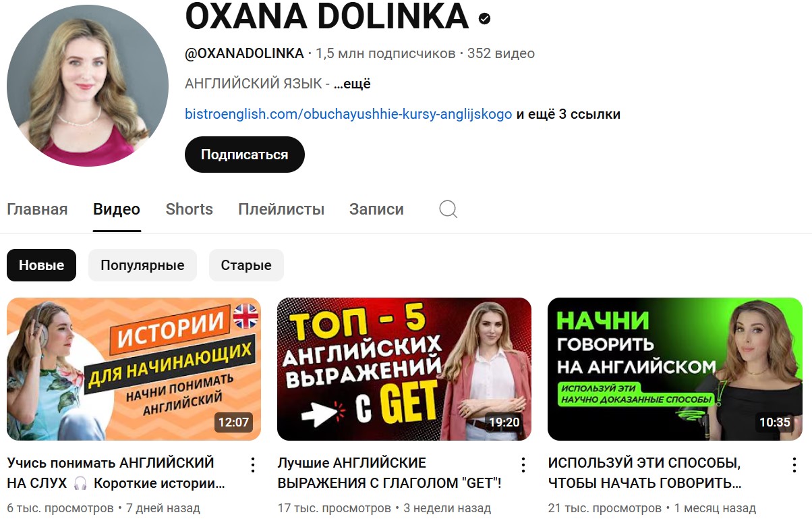Screen dimensions: 812x523
Task: Select the Популярные sort filter chip
Action: [x=142, y=265]
